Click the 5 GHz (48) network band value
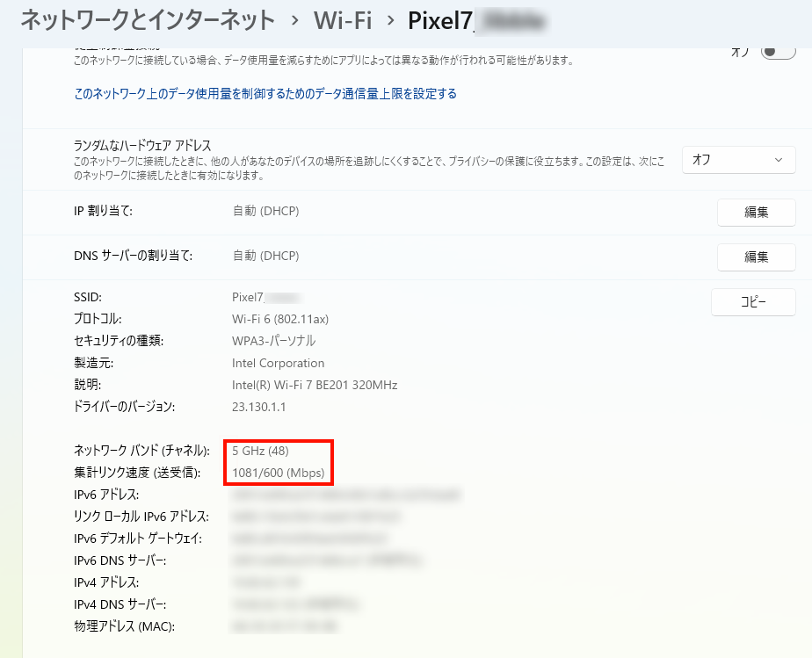Image resolution: width=812 pixels, height=658 pixels. click(260, 451)
